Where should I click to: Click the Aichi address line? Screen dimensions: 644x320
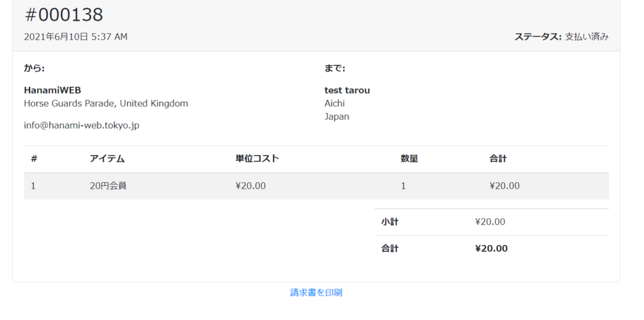tap(335, 104)
